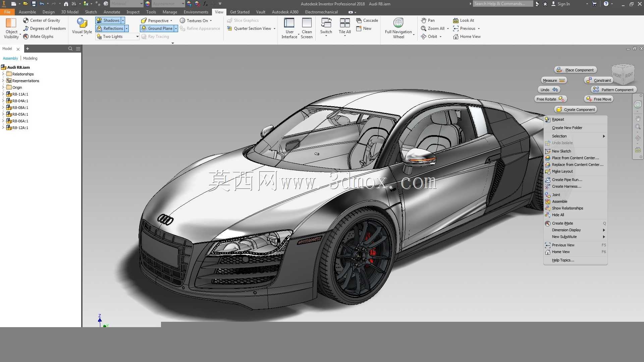The width and height of the screenshot is (644, 362).
Task: Toggle Center of Gravity display
Action: point(42,20)
